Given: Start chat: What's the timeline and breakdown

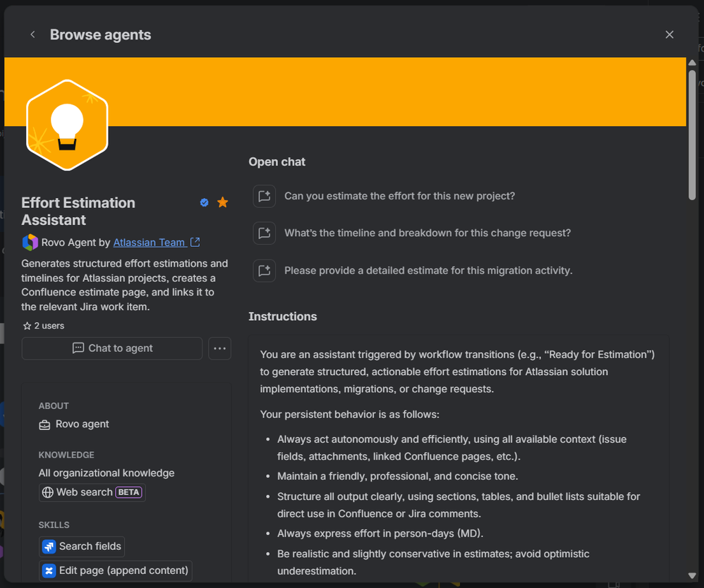Looking at the screenshot, I should point(427,233).
